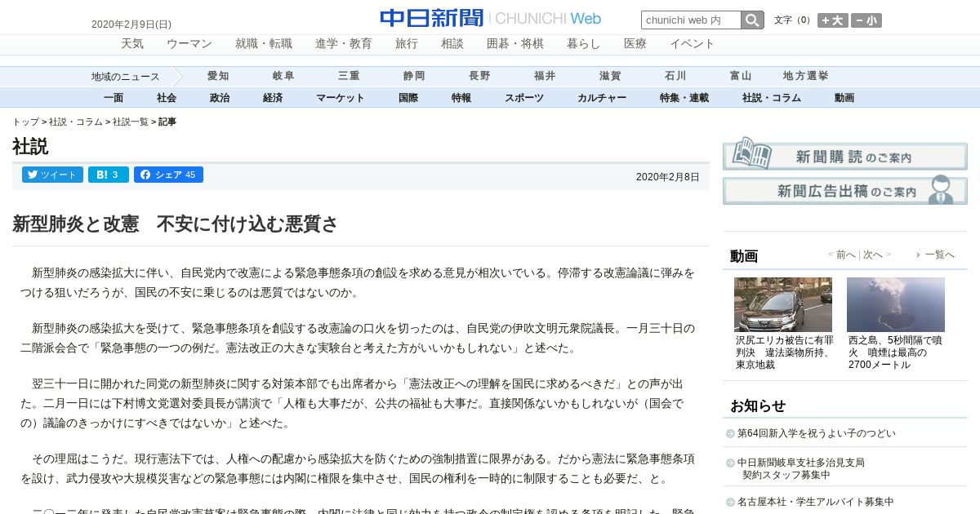Open the 経済 section
The height and width of the screenshot is (514, 980).
[x=273, y=98]
